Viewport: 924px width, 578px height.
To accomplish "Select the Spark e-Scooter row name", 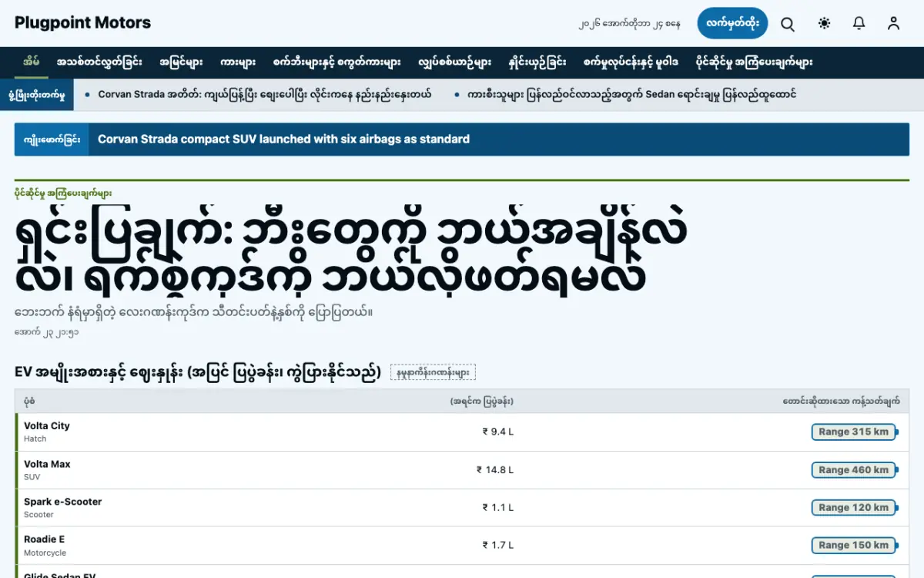I will point(63,502).
